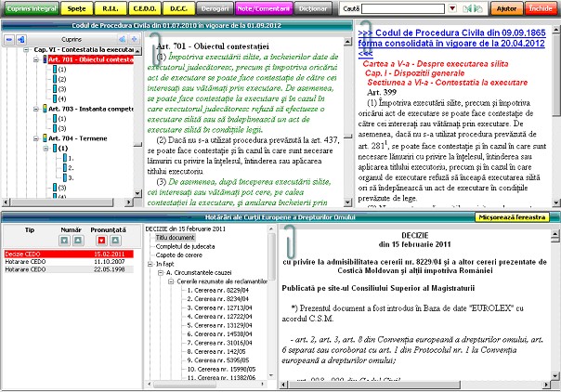Click Art. 701 text pane scroll-up arrow
The height and width of the screenshot is (392, 561).
(347, 42)
